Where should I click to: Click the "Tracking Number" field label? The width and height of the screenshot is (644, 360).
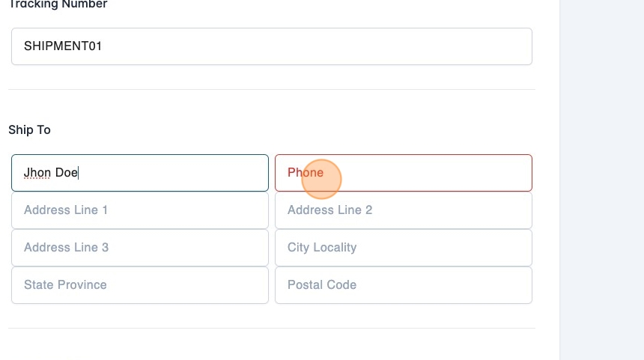tap(58, 4)
